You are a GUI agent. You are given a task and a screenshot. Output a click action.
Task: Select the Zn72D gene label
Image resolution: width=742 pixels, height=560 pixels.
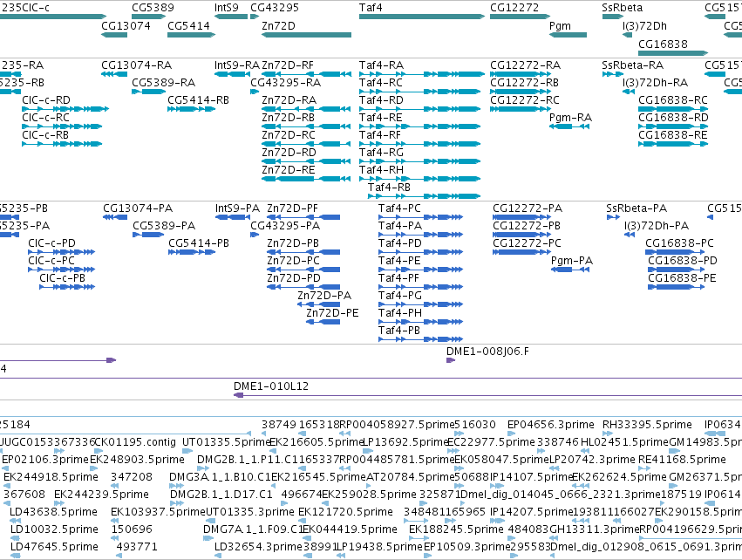(278, 25)
